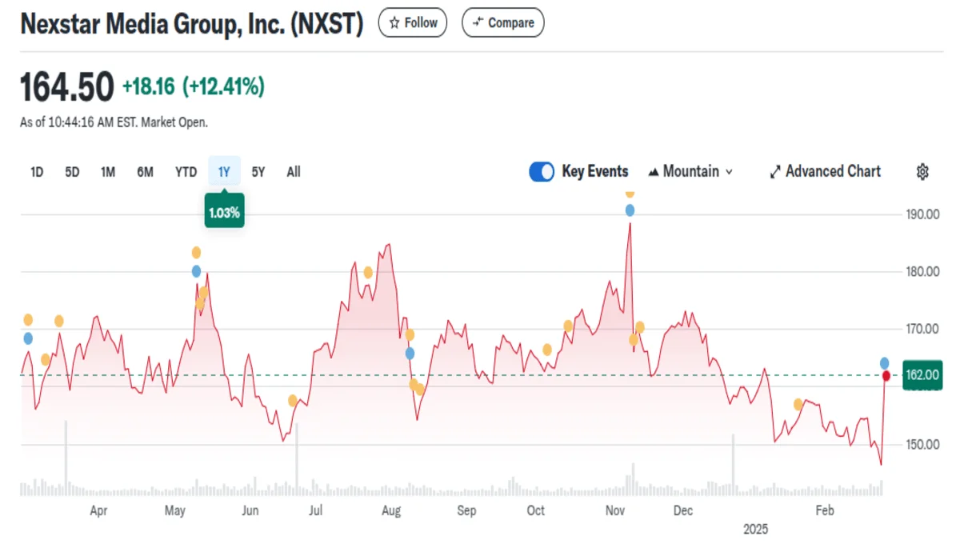Open the Advanced Chart link
Screen dimensions: 960x560
click(x=832, y=171)
